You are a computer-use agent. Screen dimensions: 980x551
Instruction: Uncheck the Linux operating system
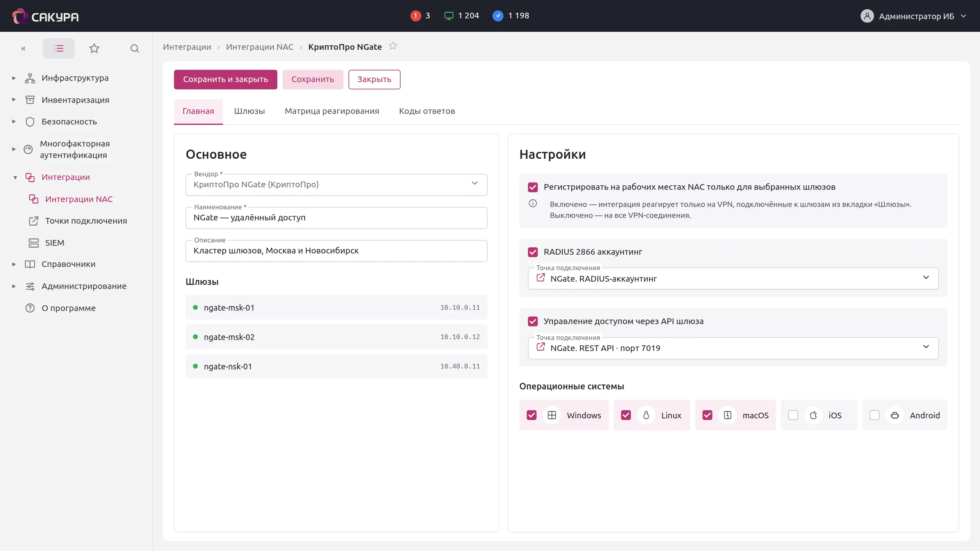pyautogui.click(x=626, y=415)
